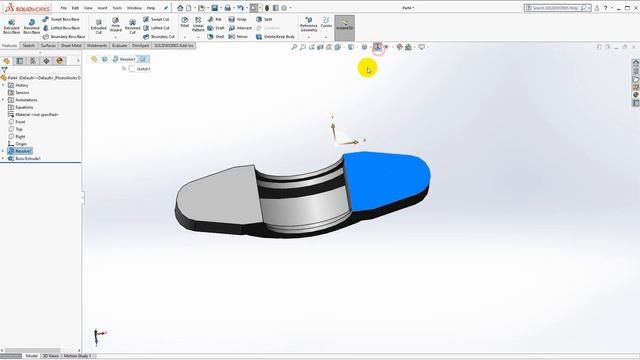Click the Home icon in quick toolbar
This screenshot has width=640, height=360.
coord(180,8)
